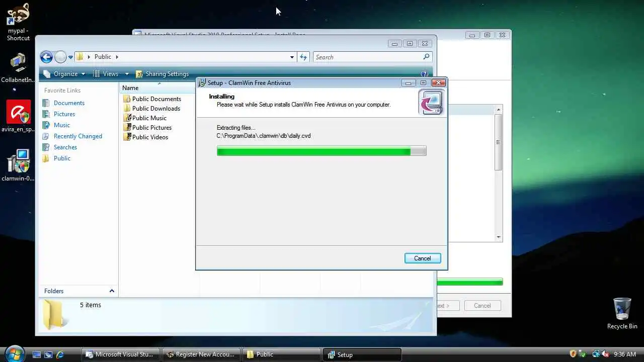Open the mypal Shortcut desktop icon

click(18, 22)
